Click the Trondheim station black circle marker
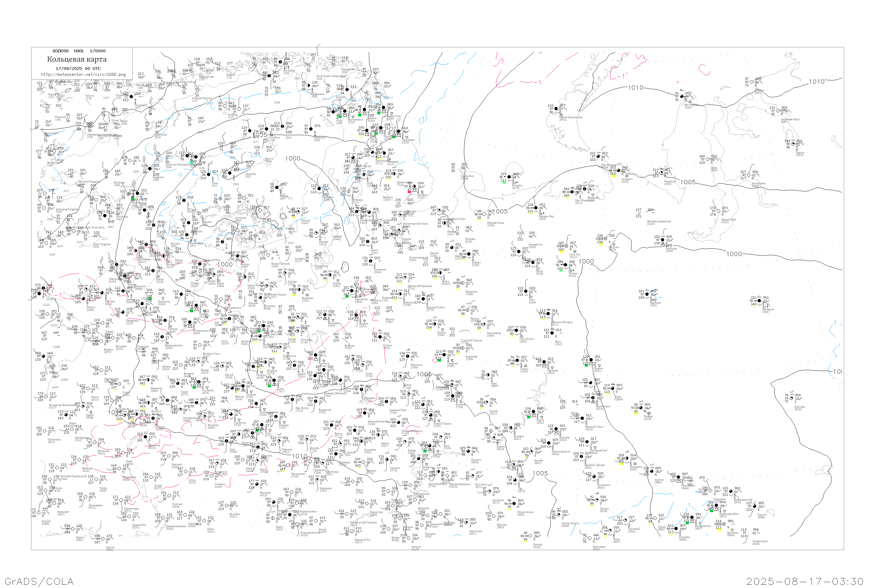 pos(131,97)
